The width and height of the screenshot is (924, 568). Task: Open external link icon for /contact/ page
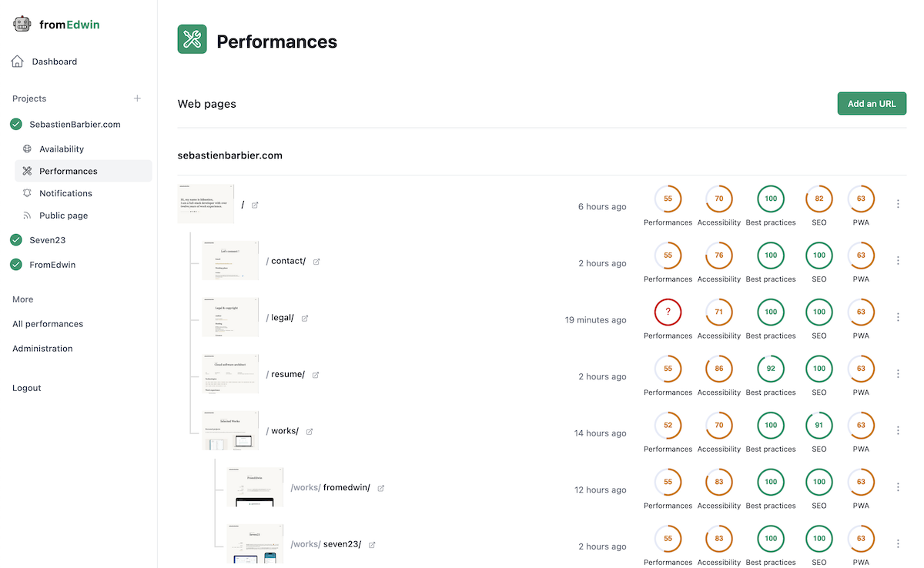point(316,262)
